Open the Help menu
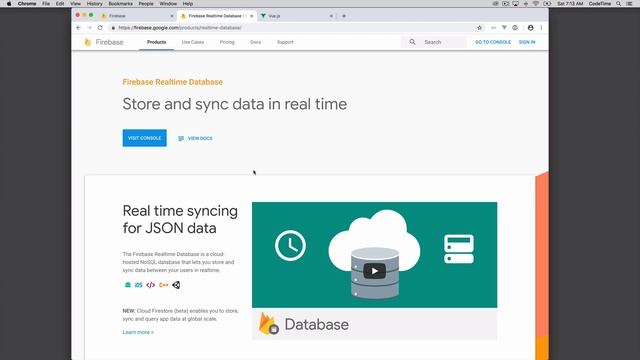Viewport: 640px width, 360px height. pos(187,4)
